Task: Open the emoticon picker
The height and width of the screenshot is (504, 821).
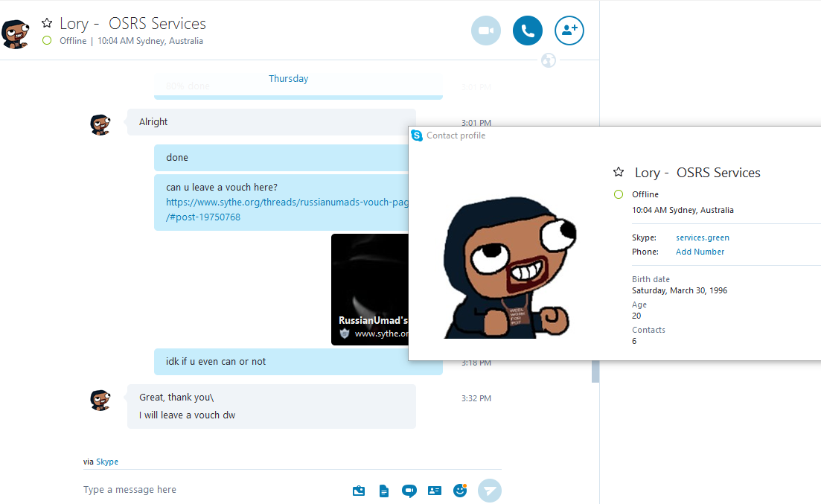Action: click(x=460, y=491)
